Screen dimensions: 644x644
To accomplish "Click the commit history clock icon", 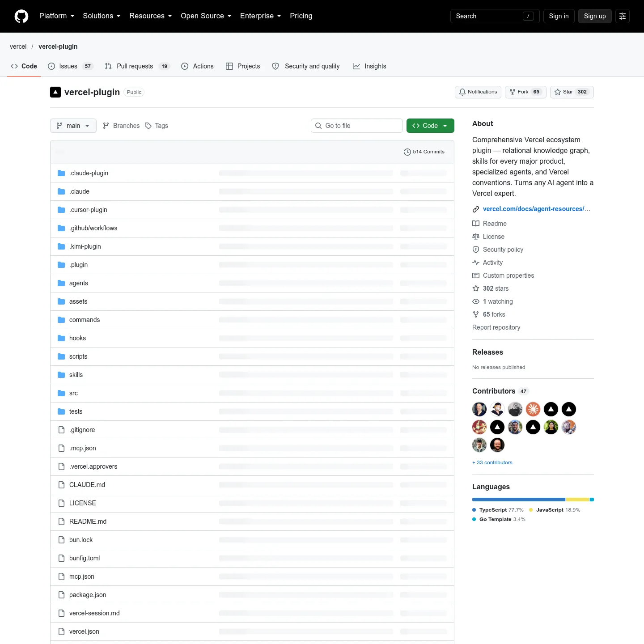I will click(407, 152).
